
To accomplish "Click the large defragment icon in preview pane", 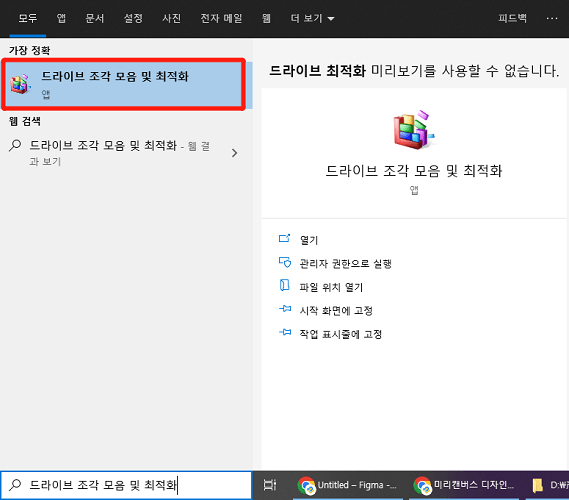I will 414,130.
